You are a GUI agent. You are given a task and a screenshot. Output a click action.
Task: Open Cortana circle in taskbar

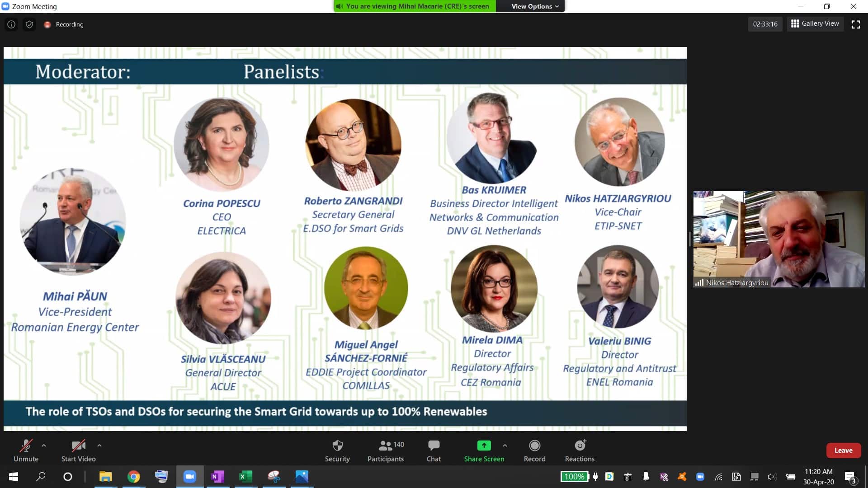click(68, 477)
